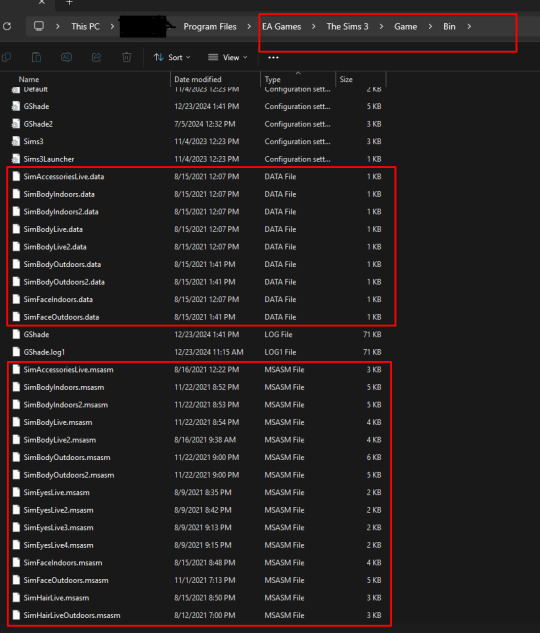Image resolution: width=540 pixels, height=633 pixels.
Task: Click the Refresh button in address bar
Action: point(7,27)
